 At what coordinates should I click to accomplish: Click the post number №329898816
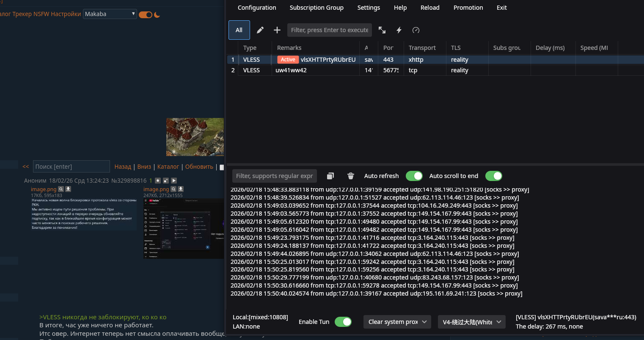129,181
